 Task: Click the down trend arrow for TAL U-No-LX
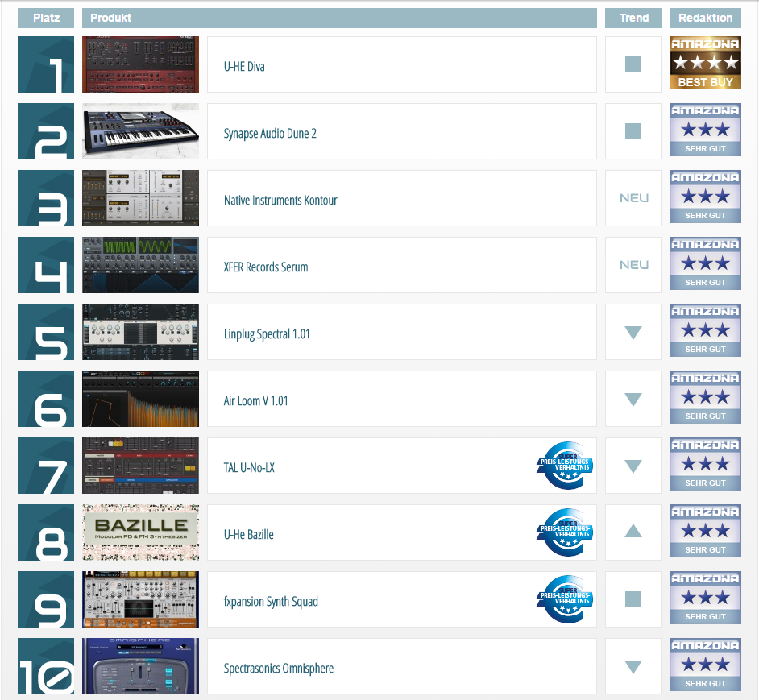pyautogui.click(x=633, y=466)
